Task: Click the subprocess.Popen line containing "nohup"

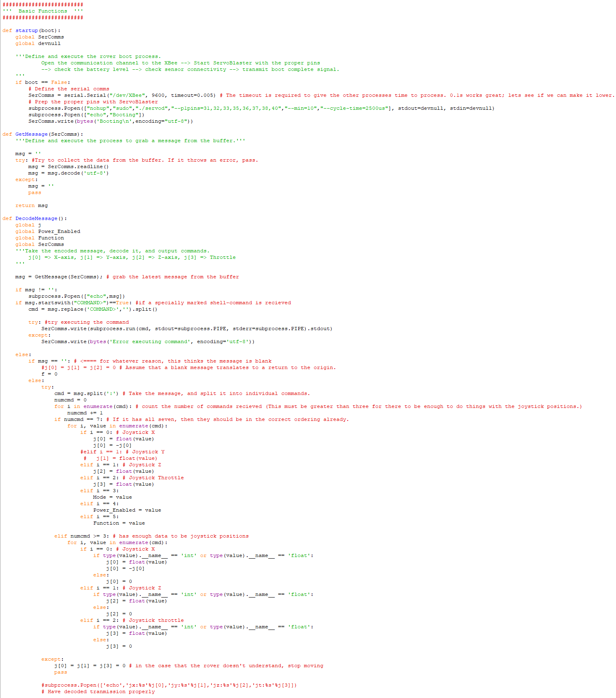Action: point(261,108)
